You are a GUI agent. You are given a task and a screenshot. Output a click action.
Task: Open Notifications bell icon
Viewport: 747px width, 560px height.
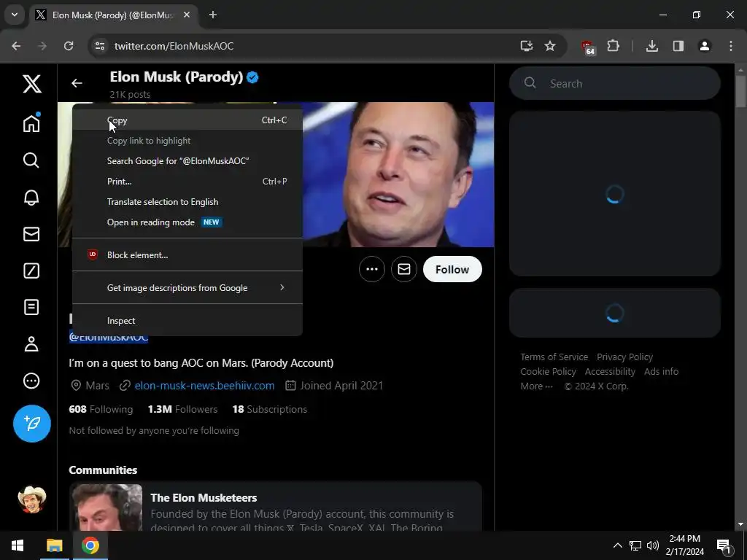(31, 197)
